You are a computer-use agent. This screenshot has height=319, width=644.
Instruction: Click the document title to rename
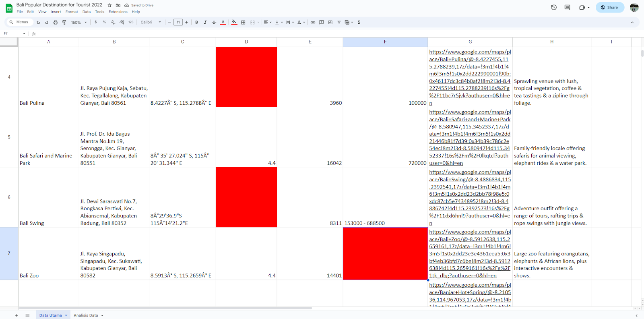click(60, 5)
